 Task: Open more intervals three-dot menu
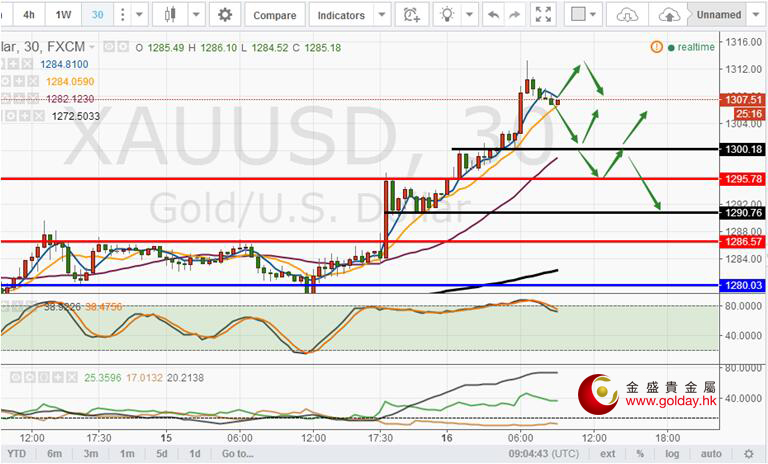coord(122,15)
